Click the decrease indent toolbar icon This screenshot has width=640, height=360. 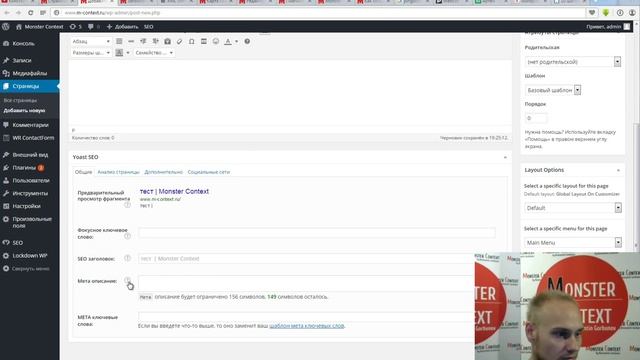coord(143,41)
